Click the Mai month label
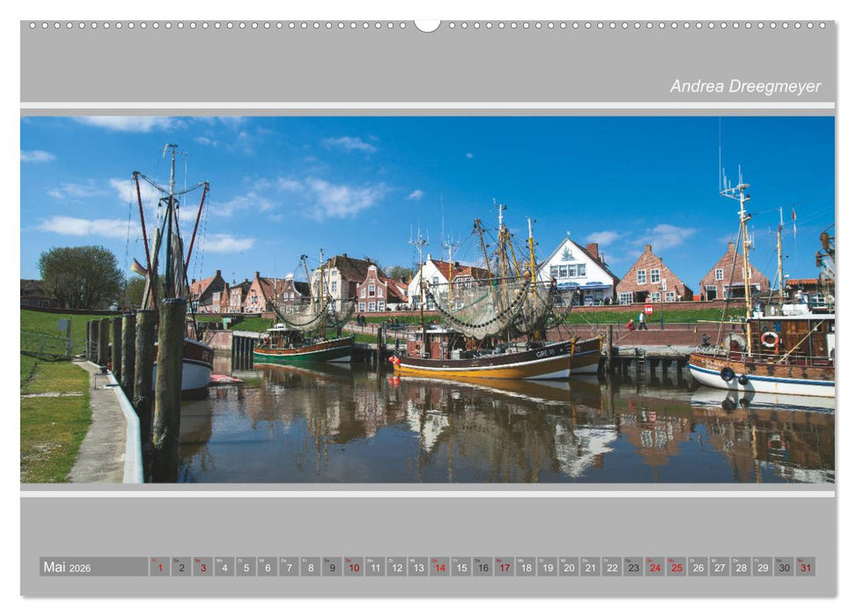Image resolution: width=855 pixels, height=616 pixels. [56, 569]
